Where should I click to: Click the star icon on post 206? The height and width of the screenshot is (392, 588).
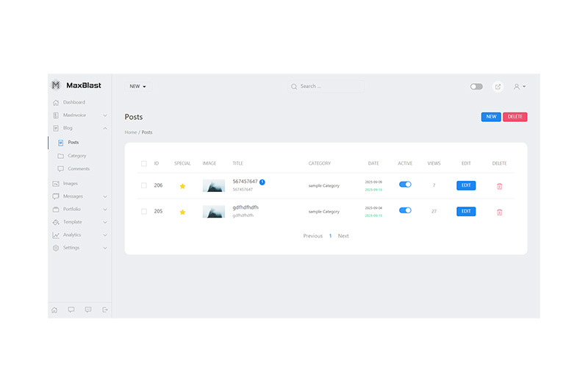point(182,186)
